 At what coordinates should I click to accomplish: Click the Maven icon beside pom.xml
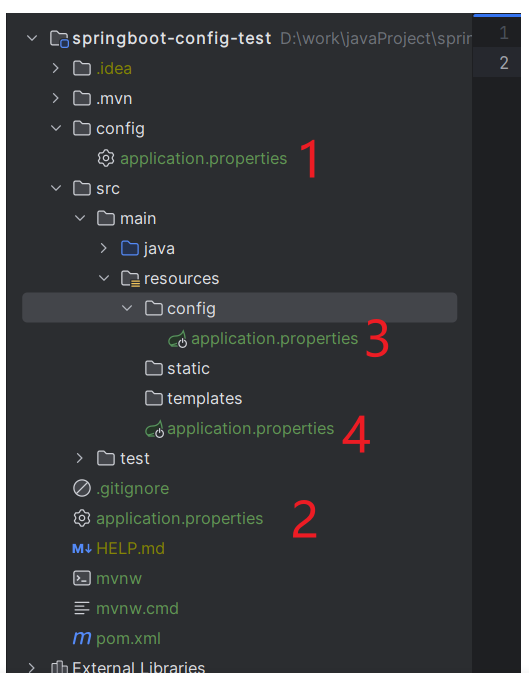[x=82, y=638]
